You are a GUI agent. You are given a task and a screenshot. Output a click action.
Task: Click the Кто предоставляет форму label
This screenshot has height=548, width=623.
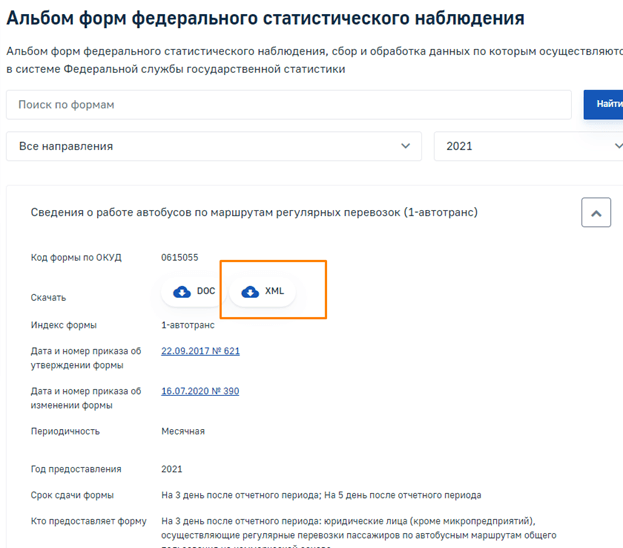(x=89, y=521)
